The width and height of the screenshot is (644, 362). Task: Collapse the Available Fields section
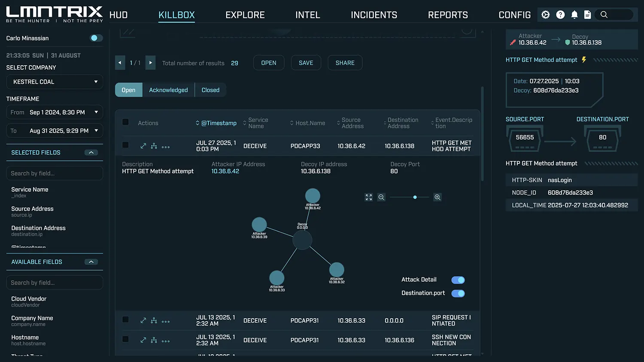91,262
